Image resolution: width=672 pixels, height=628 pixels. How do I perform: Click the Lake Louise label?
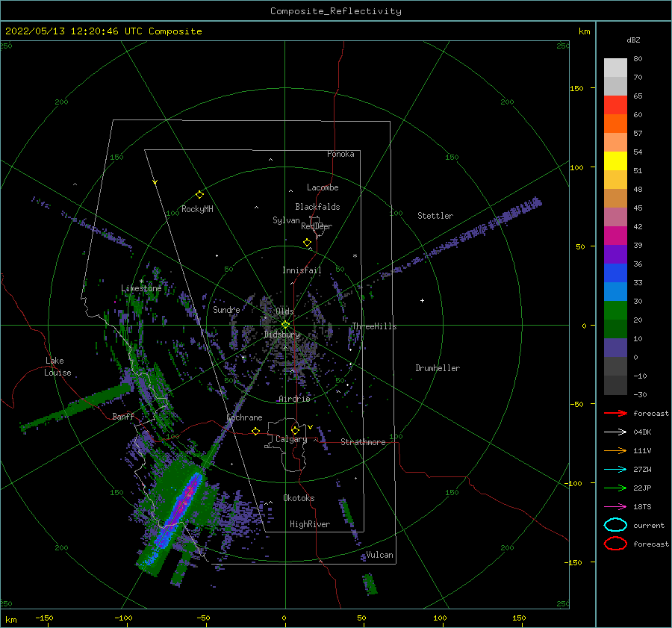(57, 367)
